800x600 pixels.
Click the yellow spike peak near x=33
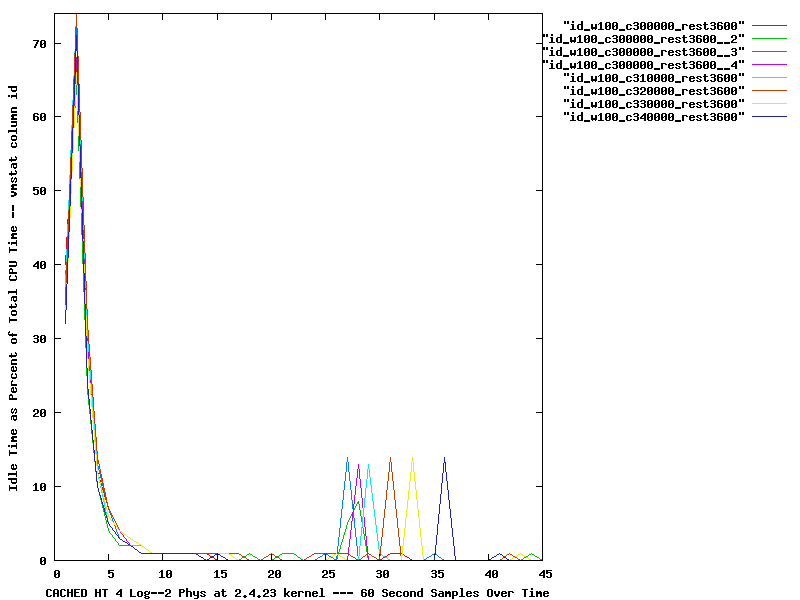(x=412, y=458)
